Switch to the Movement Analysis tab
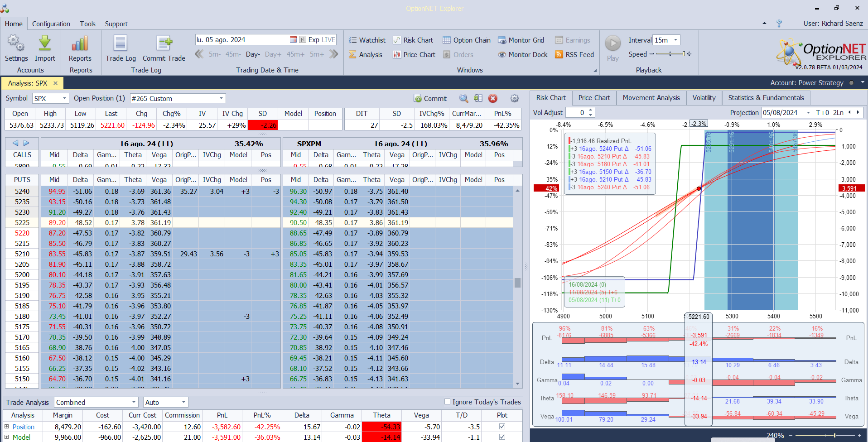Screen dimensions: 868x442 tap(651, 98)
